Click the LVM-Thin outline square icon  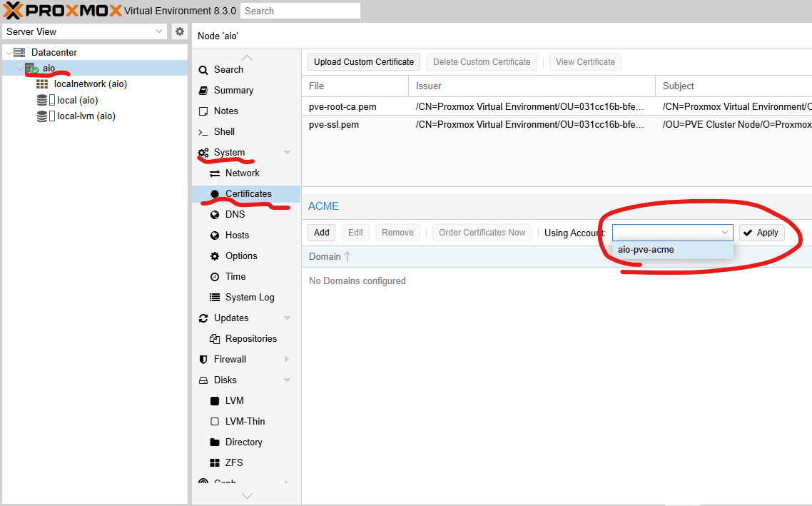pos(214,422)
